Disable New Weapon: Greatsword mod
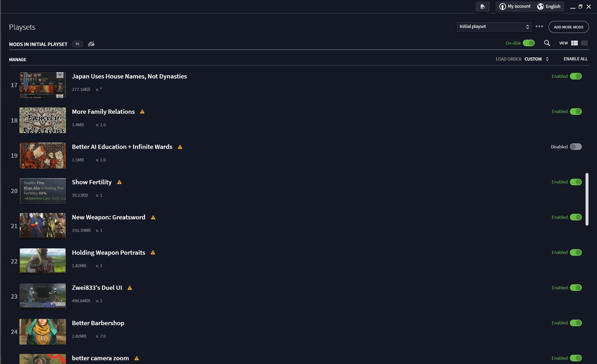This screenshot has width=597, height=364. pos(576,217)
